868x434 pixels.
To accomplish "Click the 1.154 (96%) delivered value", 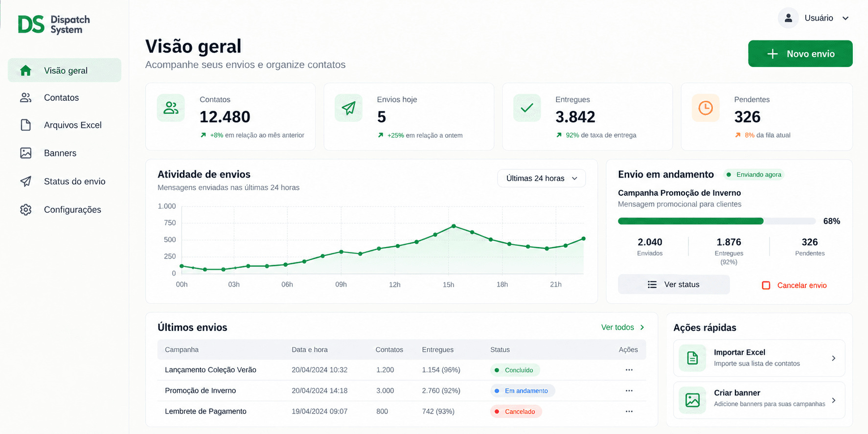I will (x=441, y=370).
